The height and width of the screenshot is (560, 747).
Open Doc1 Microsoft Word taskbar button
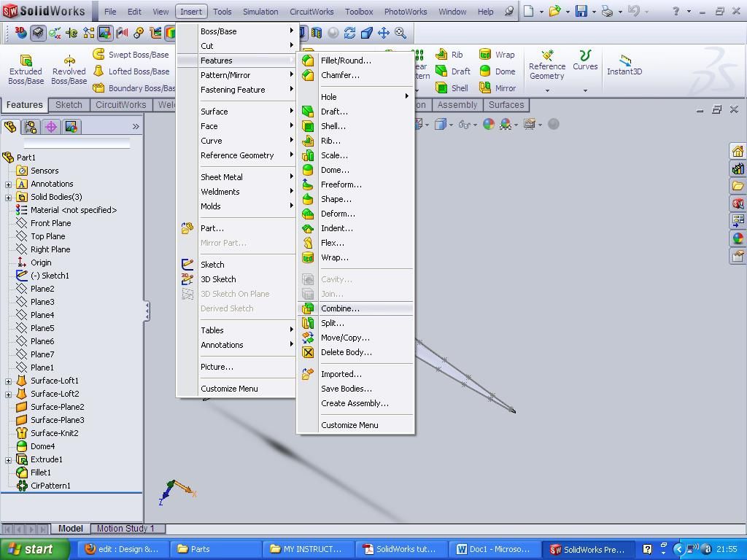click(494, 549)
